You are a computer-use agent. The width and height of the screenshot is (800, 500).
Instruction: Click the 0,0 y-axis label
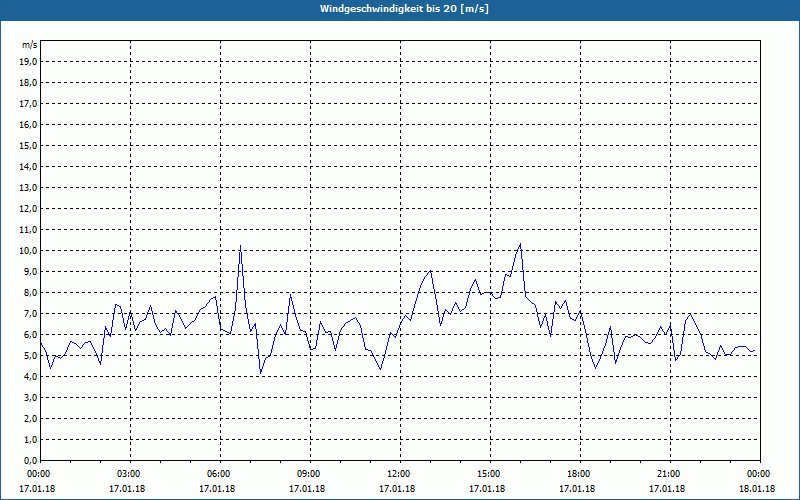coord(31,461)
